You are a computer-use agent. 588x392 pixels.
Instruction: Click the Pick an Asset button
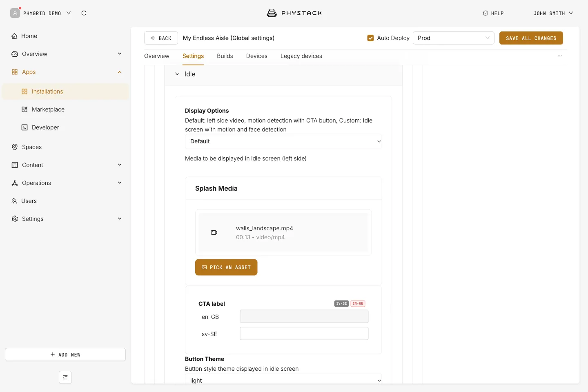pyautogui.click(x=226, y=267)
